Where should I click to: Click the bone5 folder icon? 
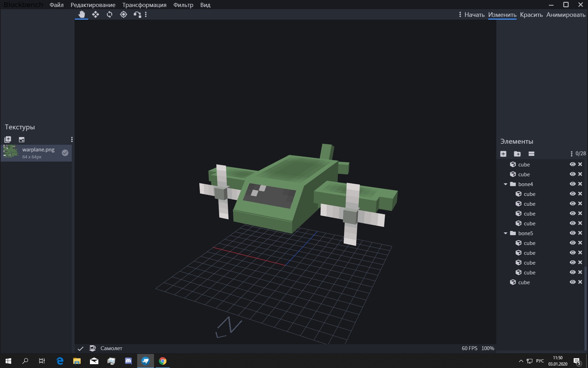[x=513, y=233]
